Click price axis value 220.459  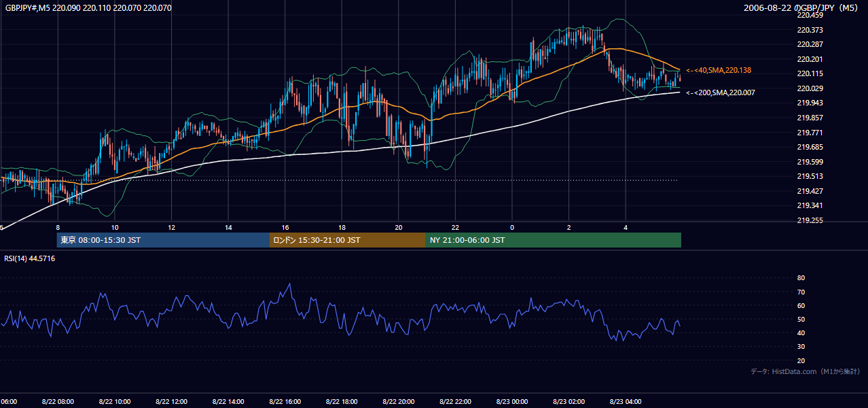810,15
